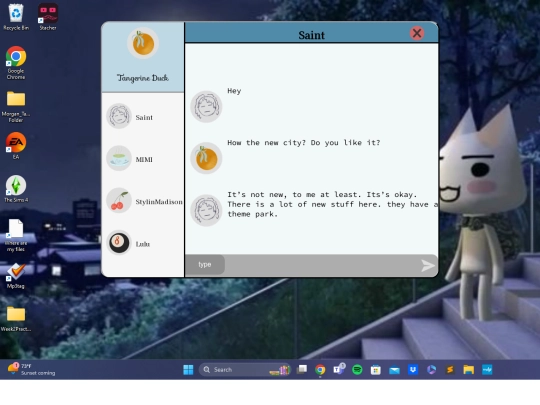This screenshot has height=405, width=540.
Task: Click the send message arrow
Action: 428,266
